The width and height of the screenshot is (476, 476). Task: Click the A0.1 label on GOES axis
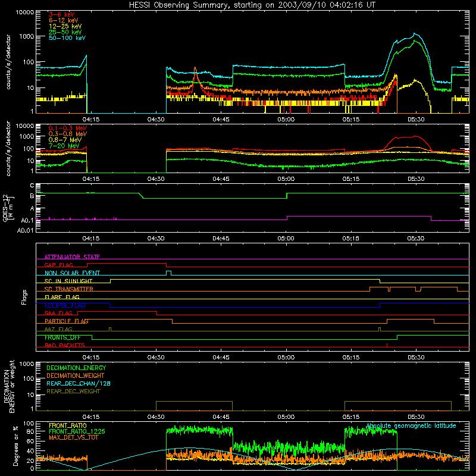pyautogui.click(x=27, y=220)
